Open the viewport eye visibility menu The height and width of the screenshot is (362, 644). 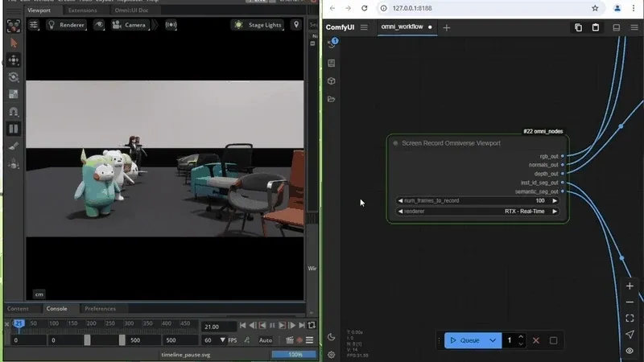pyautogui.click(x=99, y=25)
